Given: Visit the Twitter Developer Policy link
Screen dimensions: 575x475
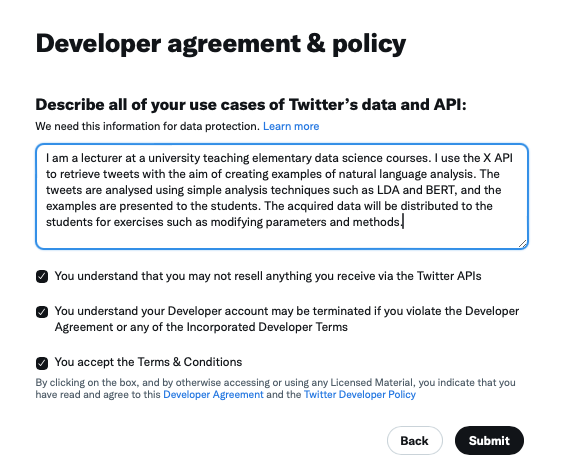Looking at the screenshot, I should tap(360, 395).
